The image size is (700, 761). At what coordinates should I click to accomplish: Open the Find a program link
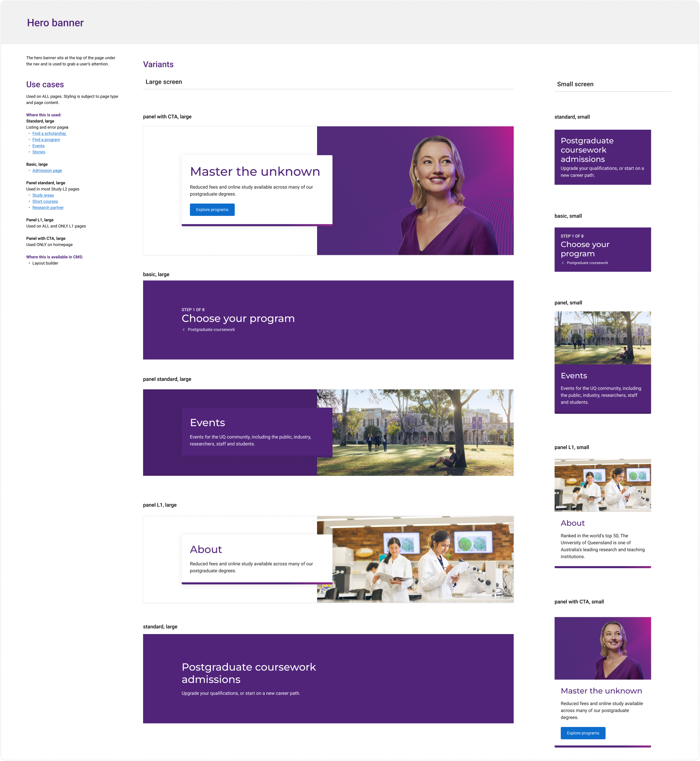tap(46, 139)
